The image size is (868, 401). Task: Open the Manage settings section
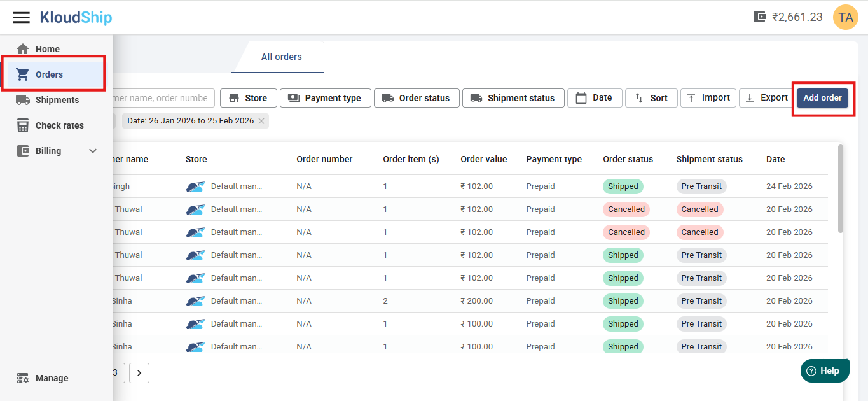pyautogui.click(x=51, y=378)
